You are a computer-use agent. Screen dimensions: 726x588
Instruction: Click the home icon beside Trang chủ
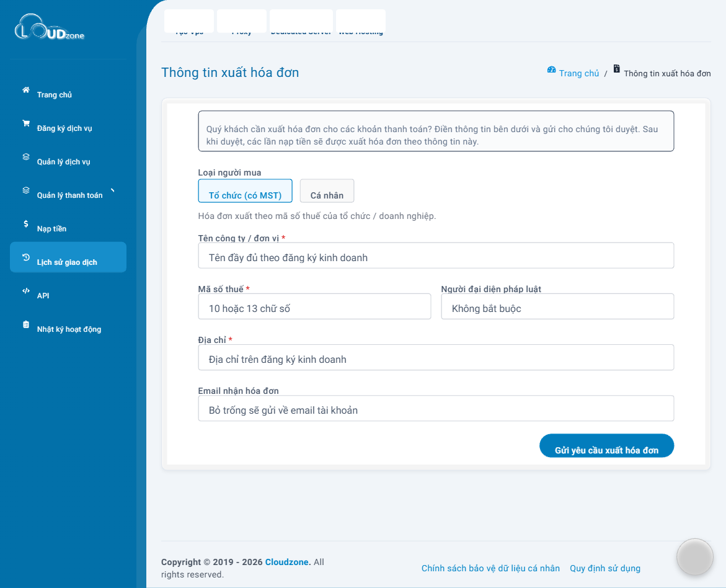pos(26,90)
